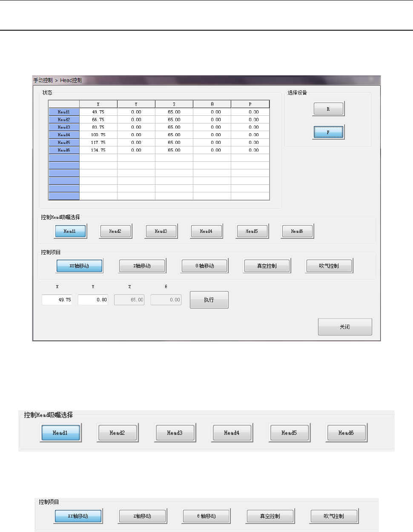Screen dimensions: 413x532
Task: Open 吹气控制 in the dialog
Action: 329,266
